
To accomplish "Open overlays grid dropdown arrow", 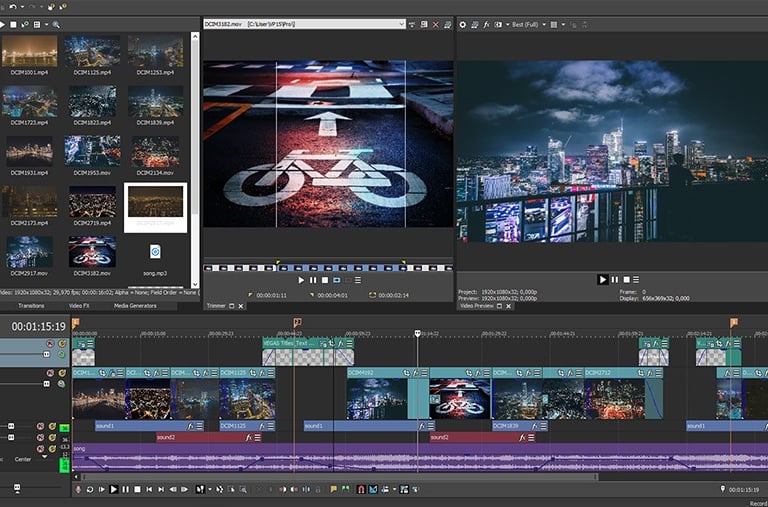I will click(563, 24).
